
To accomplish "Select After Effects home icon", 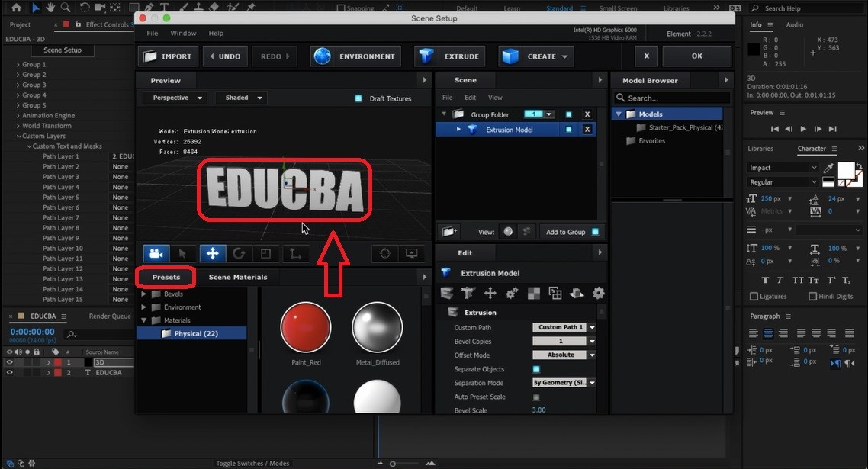I will (x=16, y=7).
